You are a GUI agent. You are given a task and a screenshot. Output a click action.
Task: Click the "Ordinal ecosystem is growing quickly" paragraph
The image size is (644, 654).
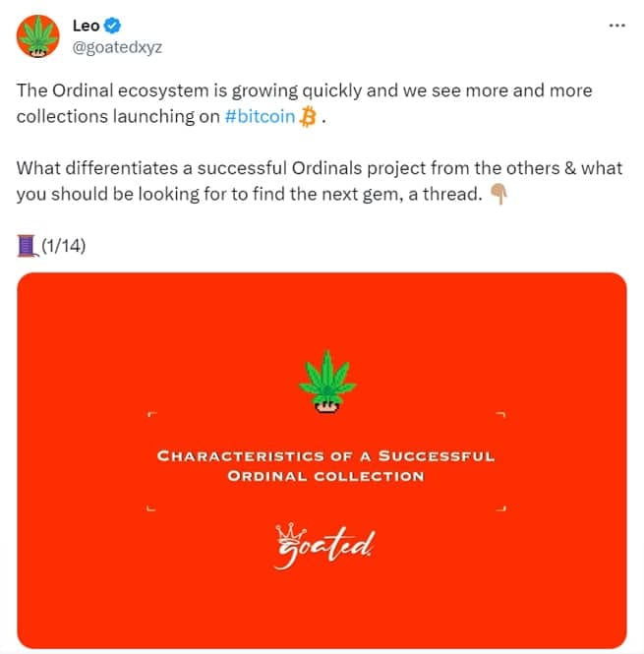tap(305, 90)
